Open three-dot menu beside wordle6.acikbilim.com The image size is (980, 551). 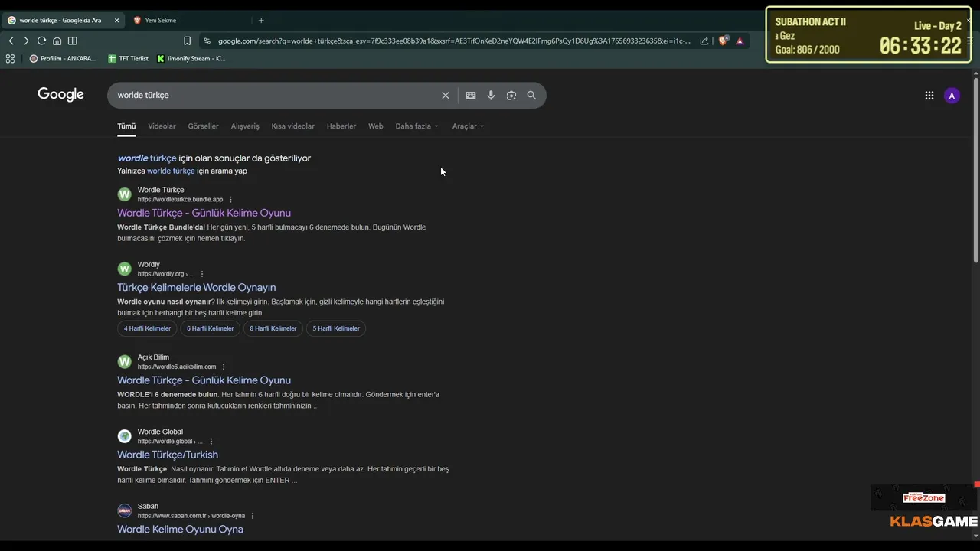[224, 367]
